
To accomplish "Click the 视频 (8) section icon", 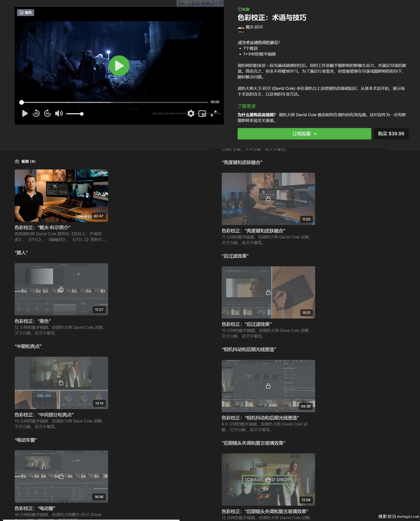I will [x=17, y=161].
